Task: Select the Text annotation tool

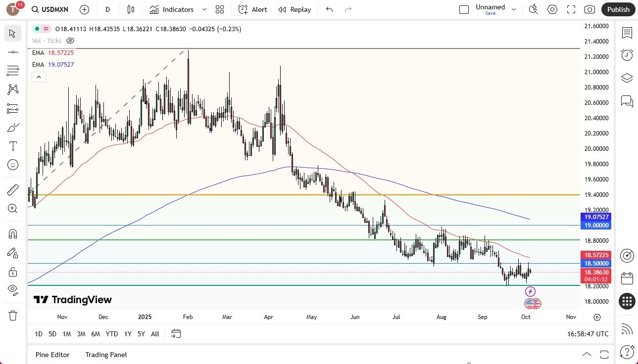Action: [13, 146]
